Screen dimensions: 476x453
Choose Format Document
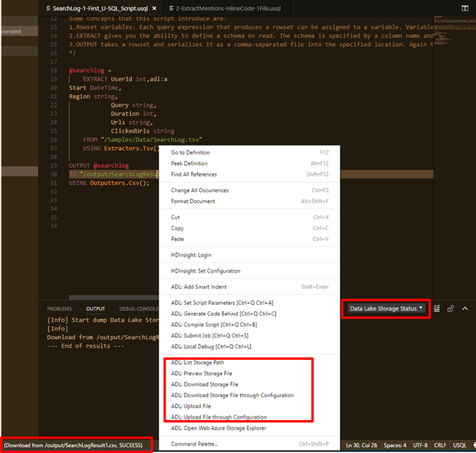click(x=250, y=201)
